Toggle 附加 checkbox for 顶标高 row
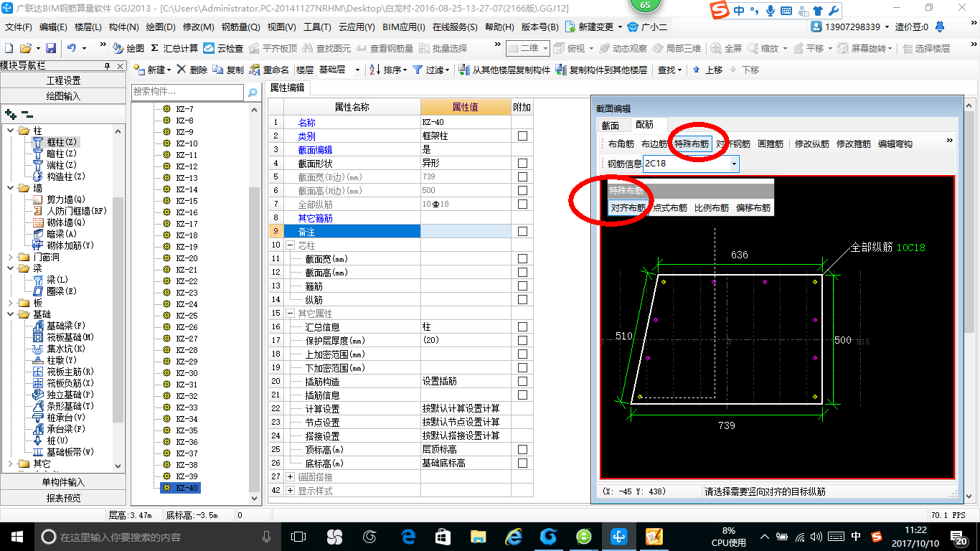This screenshot has height=551, width=980. click(522, 450)
